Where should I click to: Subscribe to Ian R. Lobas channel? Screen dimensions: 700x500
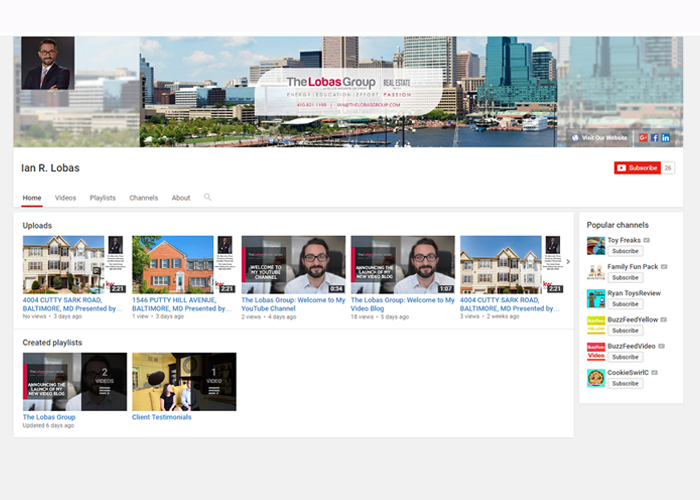(637, 168)
